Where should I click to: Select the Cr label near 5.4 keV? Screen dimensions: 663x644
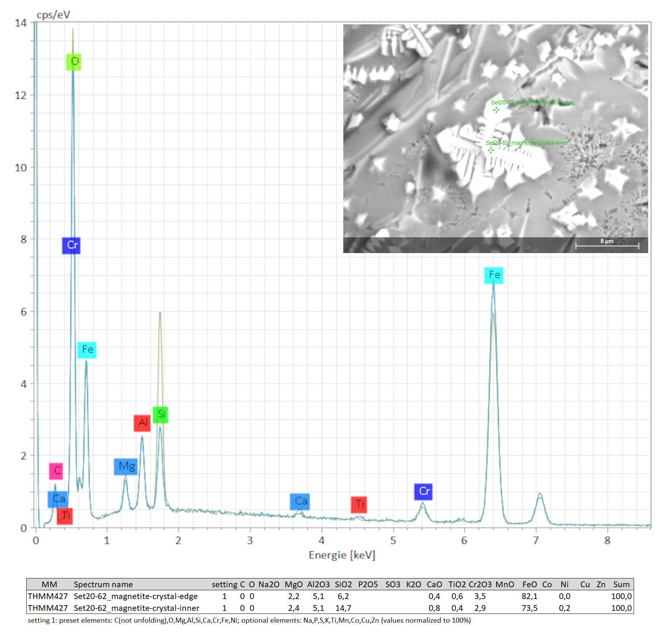423,492
